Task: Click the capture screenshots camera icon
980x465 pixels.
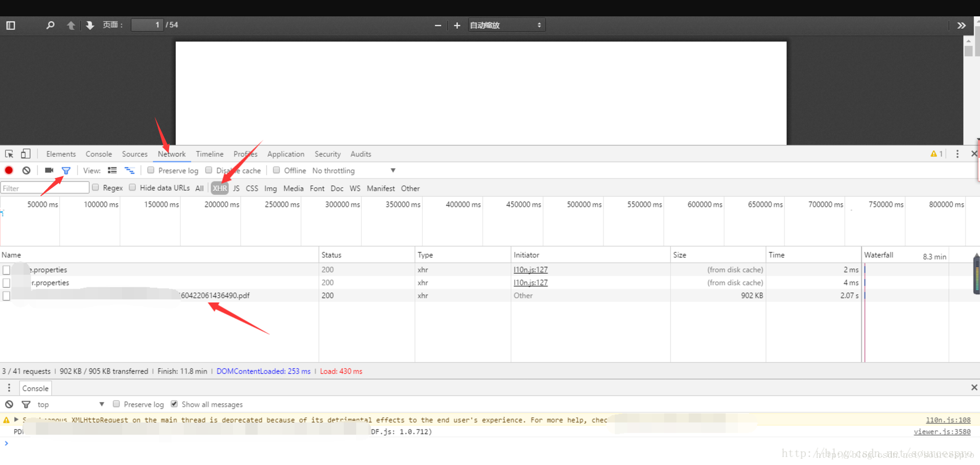Action: [49, 170]
